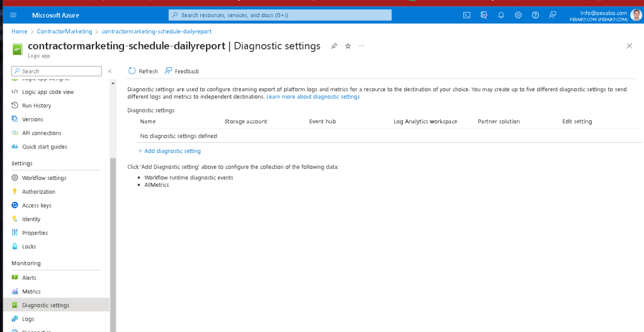This screenshot has width=644, height=332.
Task: Open the more options ellipsis next to title
Action: coord(361,46)
